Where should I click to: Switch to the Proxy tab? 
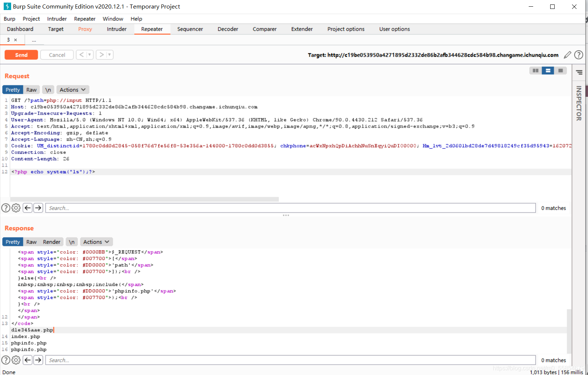[x=85, y=29]
